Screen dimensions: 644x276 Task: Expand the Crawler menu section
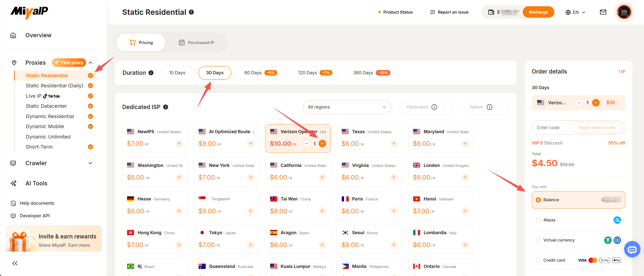click(x=90, y=163)
